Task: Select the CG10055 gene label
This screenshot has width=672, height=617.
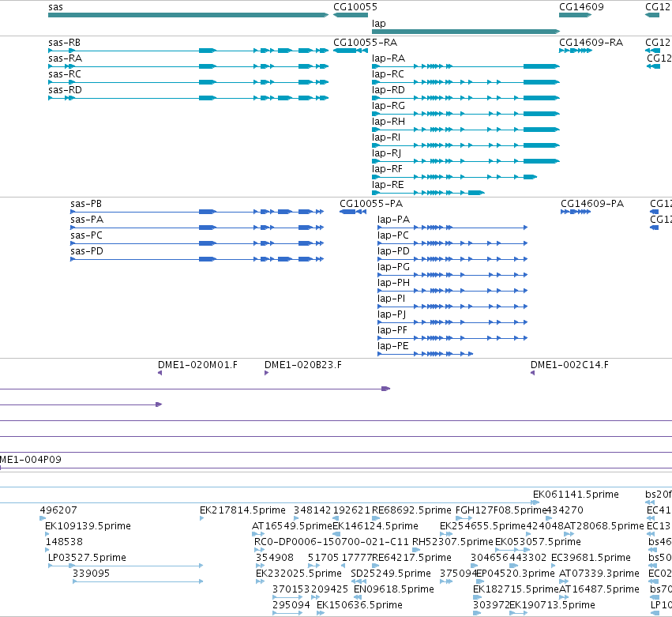Action: click(355, 7)
